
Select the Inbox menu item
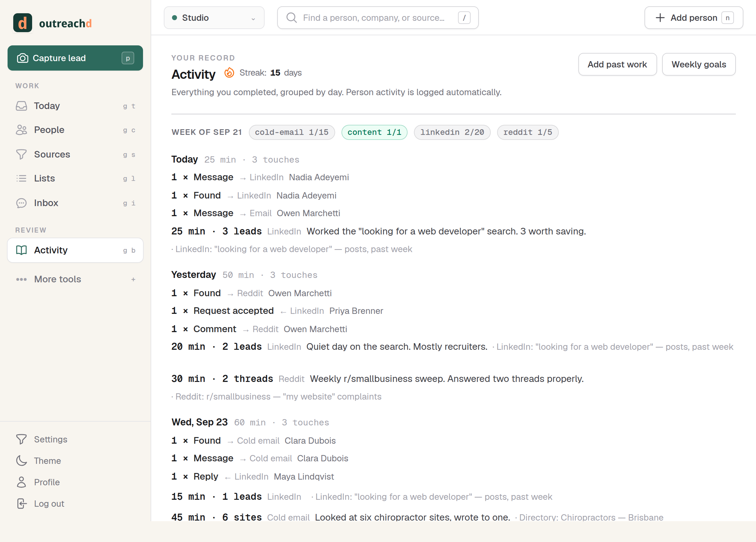click(75, 203)
